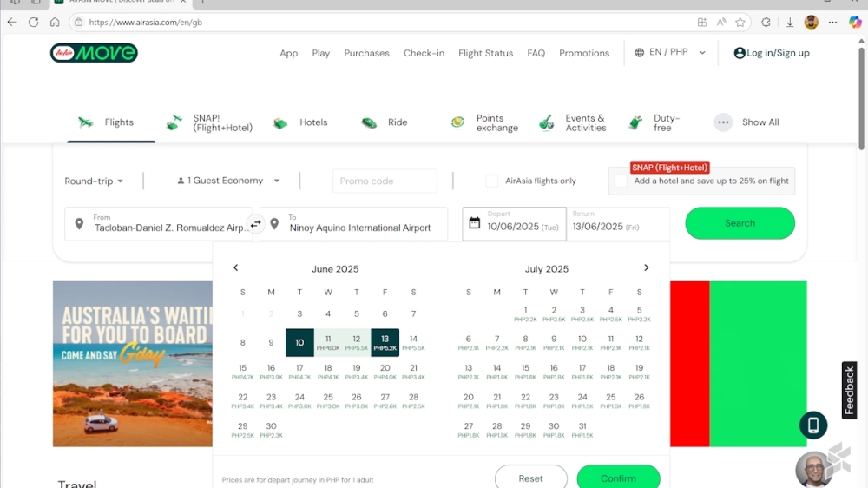
Task: Click the Reset dates button
Action: click(x=530, y=478)
